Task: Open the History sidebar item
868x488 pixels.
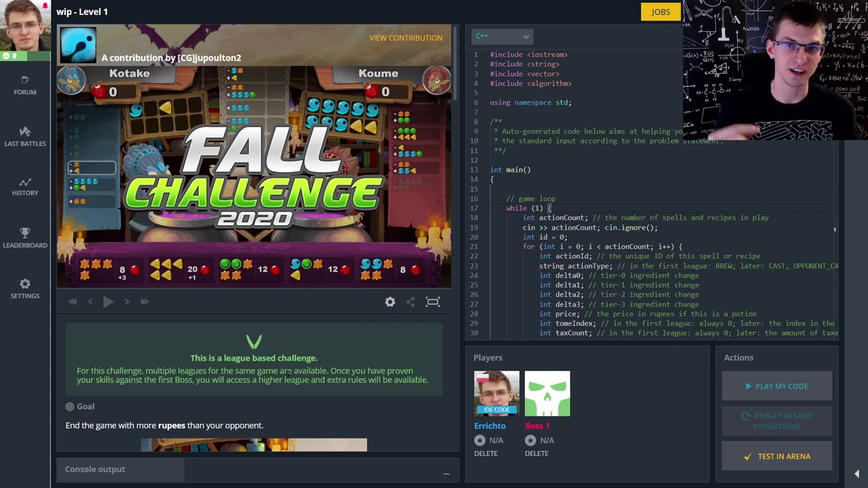Action: click(25, 186)
